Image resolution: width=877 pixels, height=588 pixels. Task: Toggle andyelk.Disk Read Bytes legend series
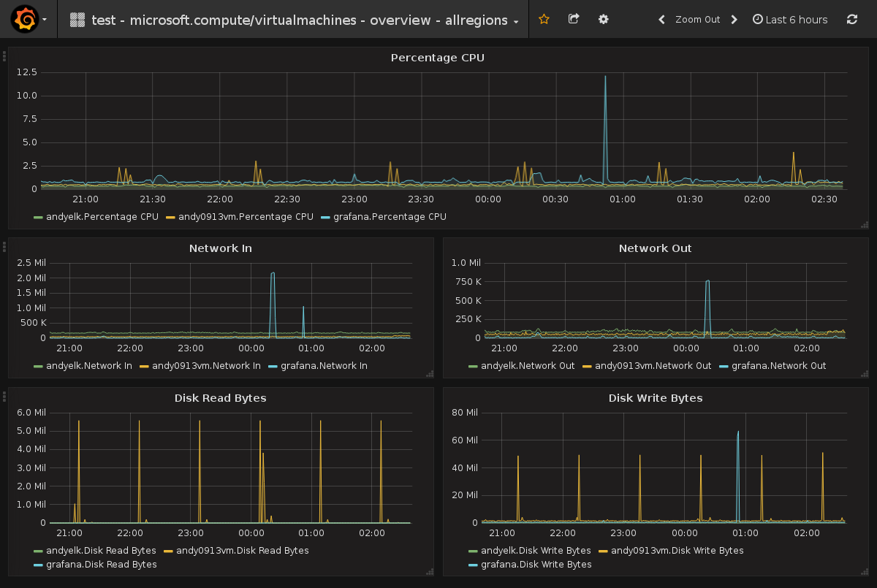click(101, 551)
